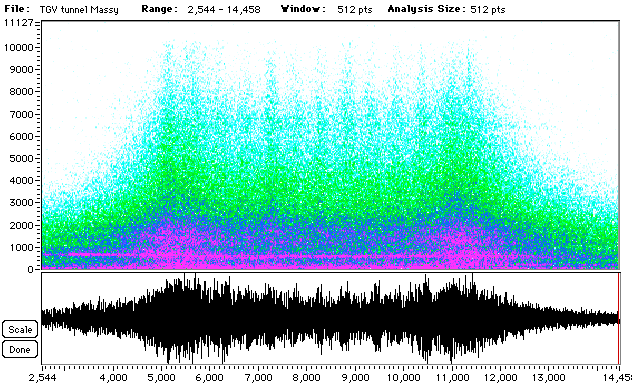632x385 pixels.
Task: Select the Analysis Size value 512 pts
Action: coord(488,10)
